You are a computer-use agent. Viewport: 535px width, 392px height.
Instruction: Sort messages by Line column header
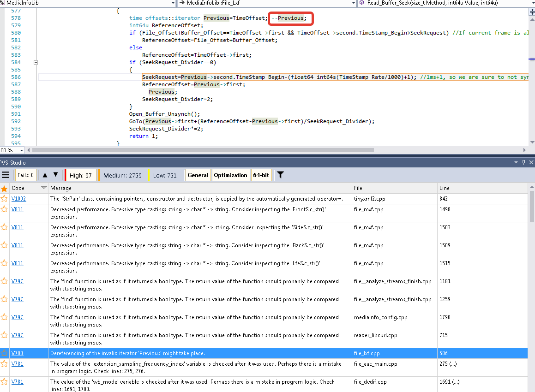tap(482, 188)
